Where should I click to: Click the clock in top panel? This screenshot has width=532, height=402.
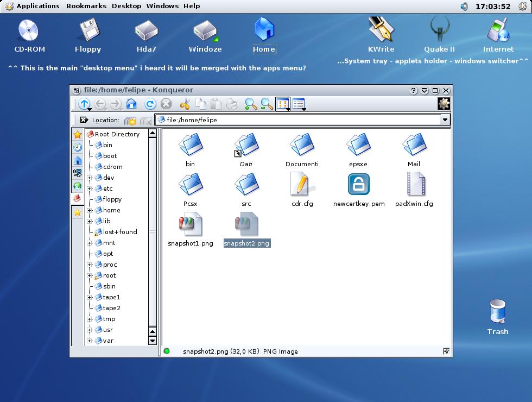point(493,7)
